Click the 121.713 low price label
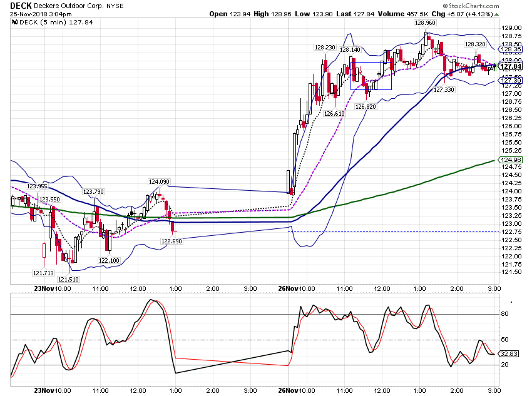The height and width of the screenshot is (396, 532). coord(43,273)
